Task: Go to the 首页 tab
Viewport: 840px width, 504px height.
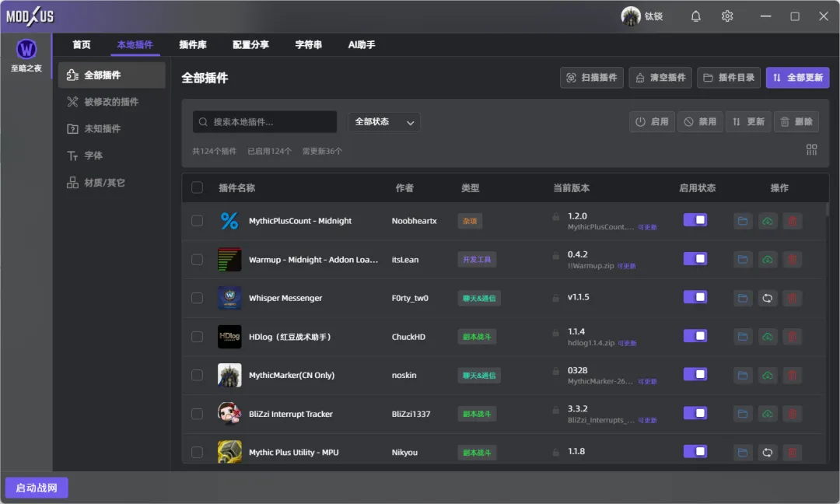Action: click(x=82, y=45)
